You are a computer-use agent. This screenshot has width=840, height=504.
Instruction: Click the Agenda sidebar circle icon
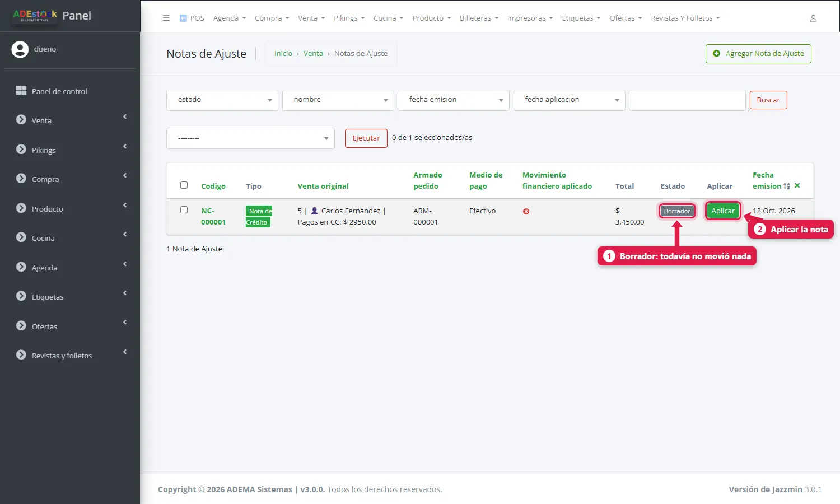point(21,267)
